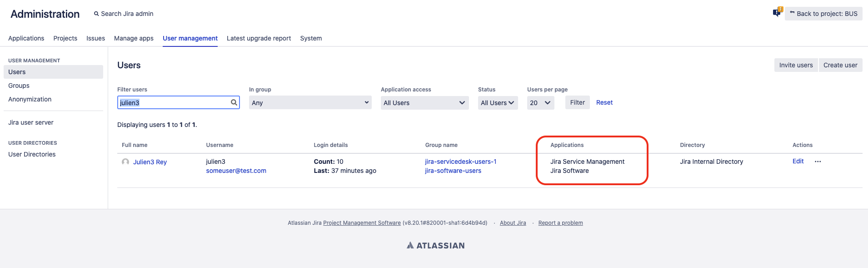This screenshot has height=268, width=868.
Task: Click the Filter button
Action: [x=577, y=102]
